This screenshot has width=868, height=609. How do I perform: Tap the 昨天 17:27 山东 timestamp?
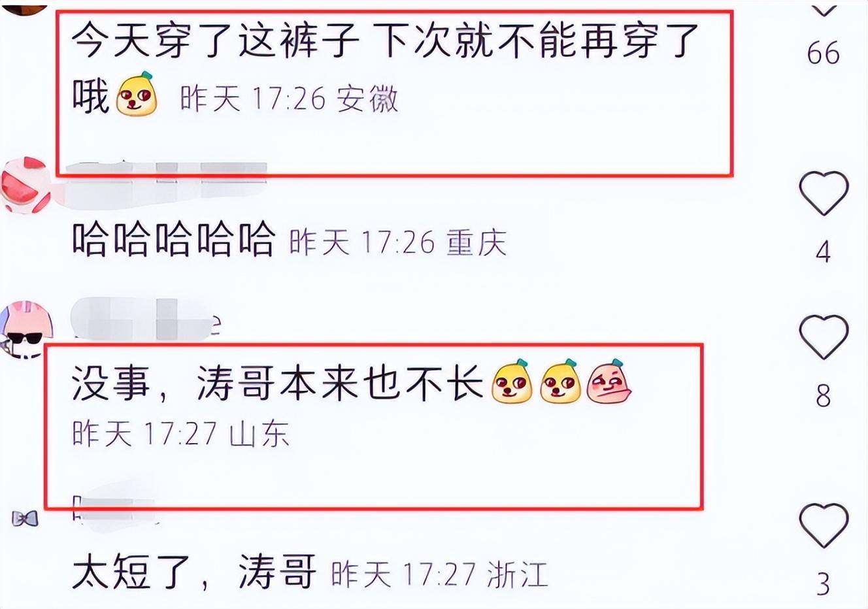point(180,434)
